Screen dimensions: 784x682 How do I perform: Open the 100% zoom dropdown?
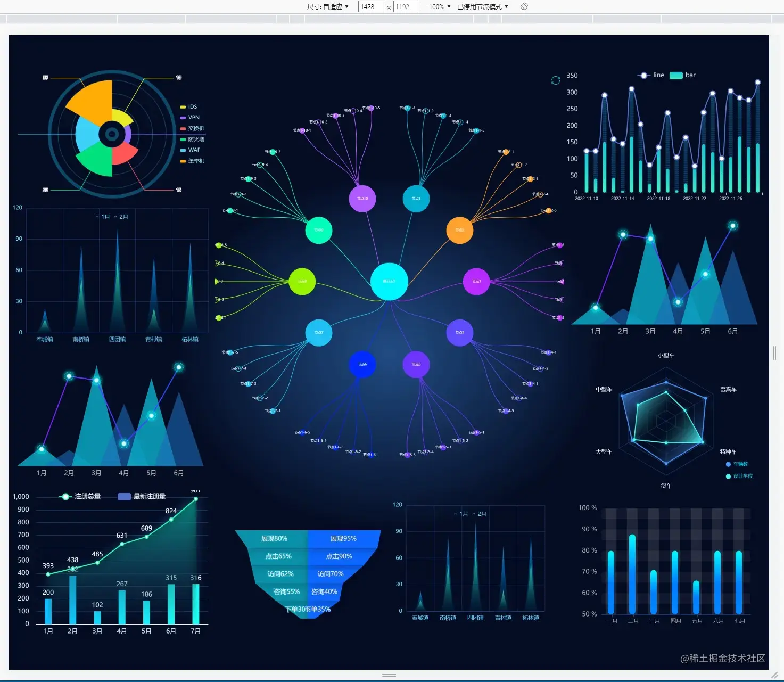click(x=440, y=6)
